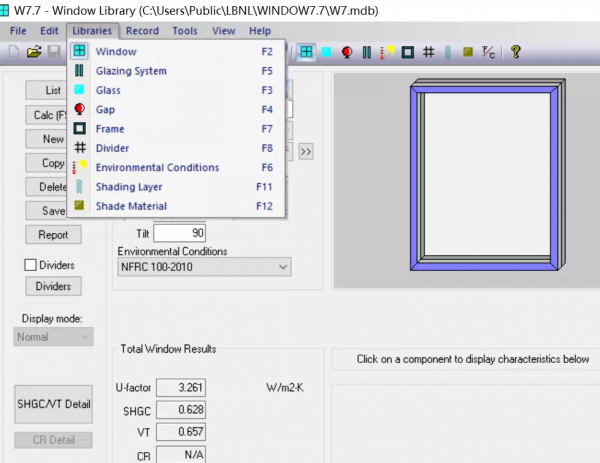
Task: Click the Dividers button
Action: tap(54, 286)
